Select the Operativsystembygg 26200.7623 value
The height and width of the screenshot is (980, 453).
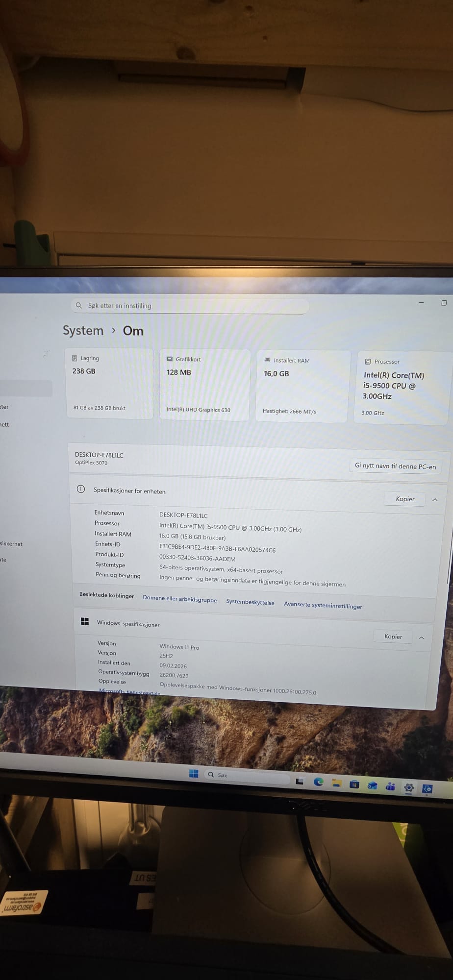click(174, 675)
